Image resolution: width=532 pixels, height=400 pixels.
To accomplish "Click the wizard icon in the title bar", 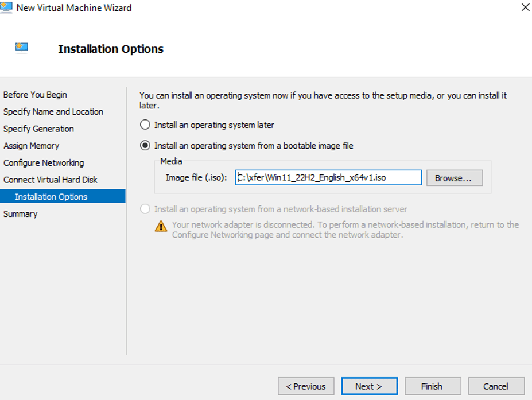I will [6, 7].
